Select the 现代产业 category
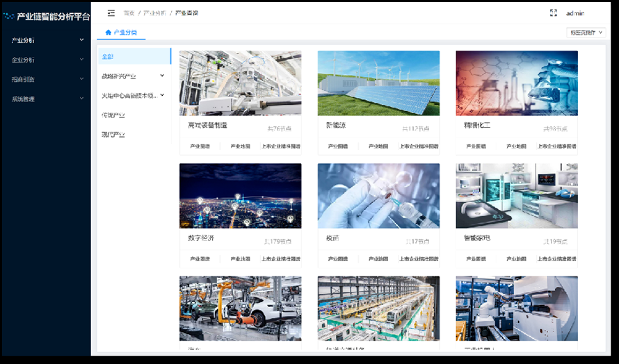Screen dimensions: 619x364 click(x=113, y=134)
